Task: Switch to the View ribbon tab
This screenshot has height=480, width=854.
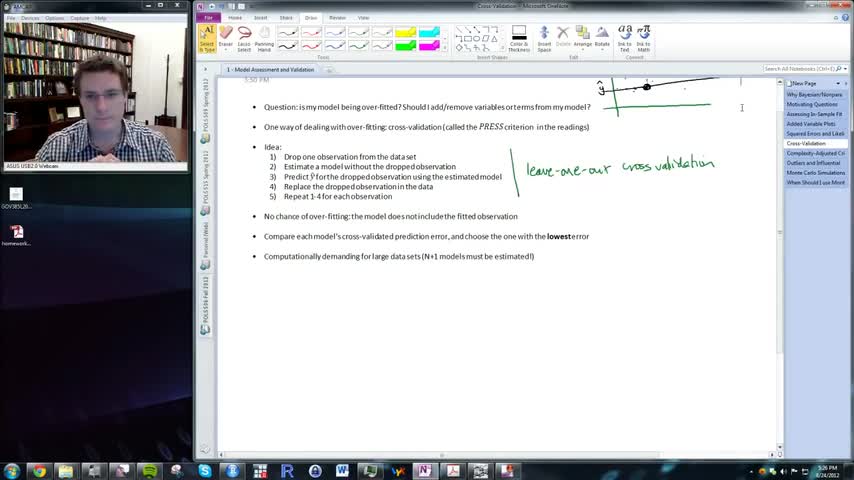Action: click(363, 18)
